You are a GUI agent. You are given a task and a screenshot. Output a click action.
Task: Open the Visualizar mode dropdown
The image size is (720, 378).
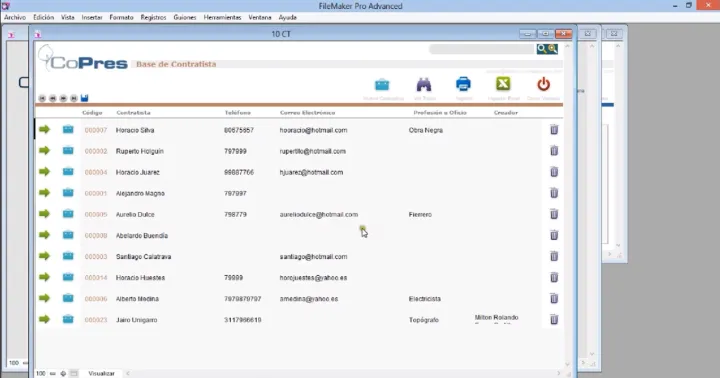[101, 373]
